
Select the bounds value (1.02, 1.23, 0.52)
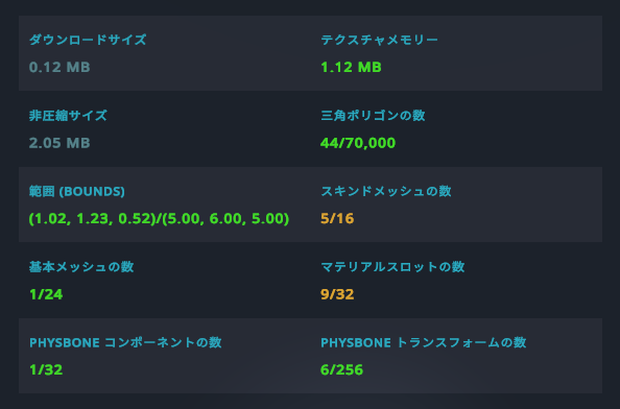tap(159, 219)
